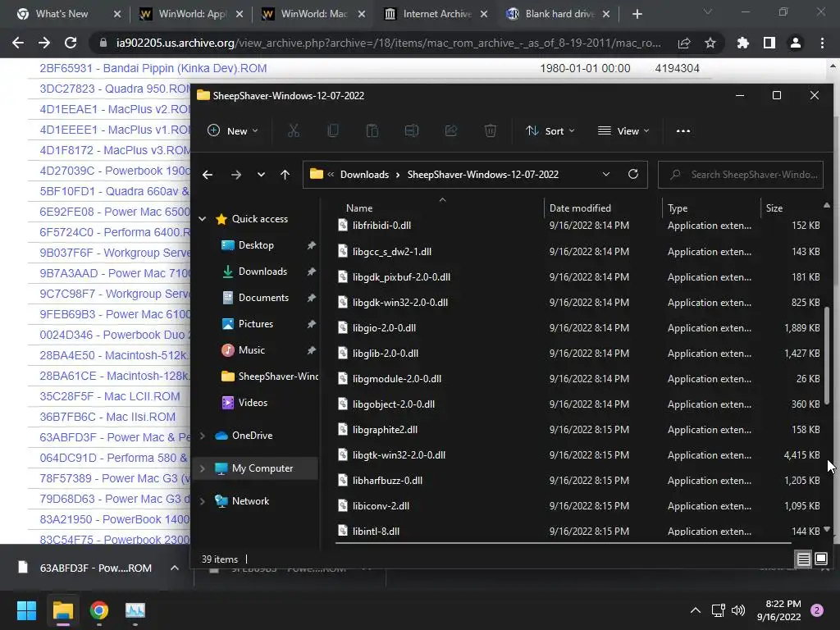840x630 pixels.
Task: Switch to large thumbnails view in status bar
Action: (820, 559)
